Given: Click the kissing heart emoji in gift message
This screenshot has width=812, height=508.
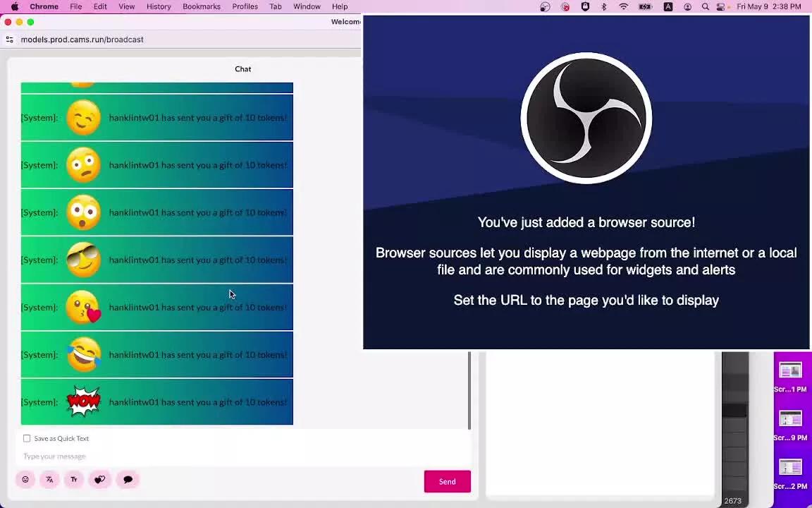Looking at the screenshot, I should [x=83, y=308].
